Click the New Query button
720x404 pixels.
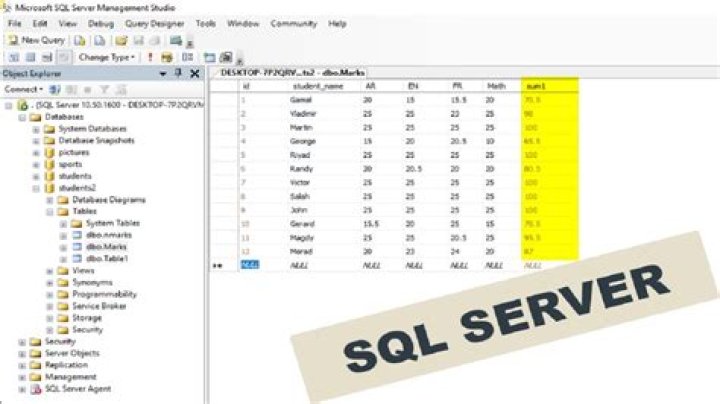tap(37, 40)
